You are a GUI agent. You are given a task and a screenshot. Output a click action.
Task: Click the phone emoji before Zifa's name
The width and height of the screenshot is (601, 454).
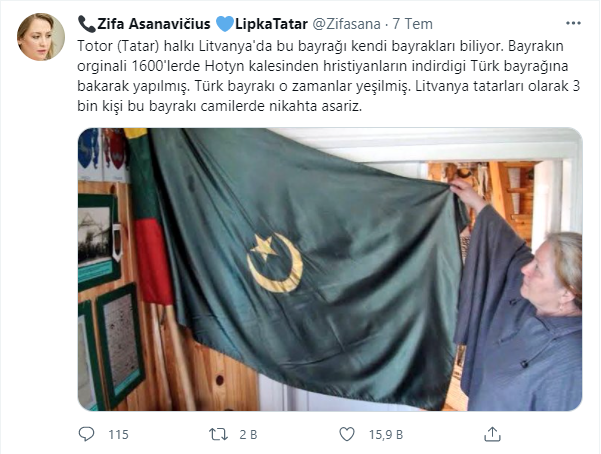(86, 24)
